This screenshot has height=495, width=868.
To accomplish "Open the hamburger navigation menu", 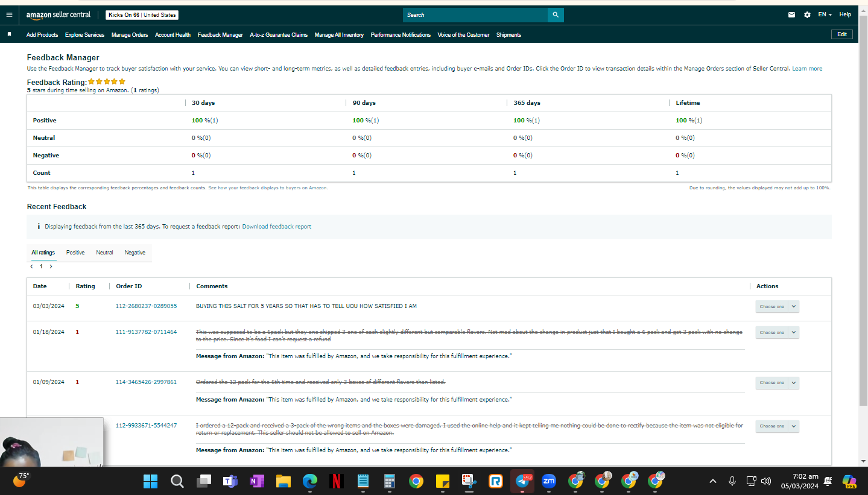I will coord(9,14).
